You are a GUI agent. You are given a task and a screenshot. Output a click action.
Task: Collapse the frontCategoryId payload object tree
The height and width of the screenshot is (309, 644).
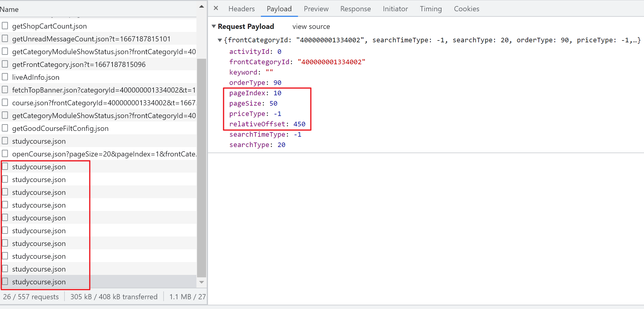[x=220, y=40]
